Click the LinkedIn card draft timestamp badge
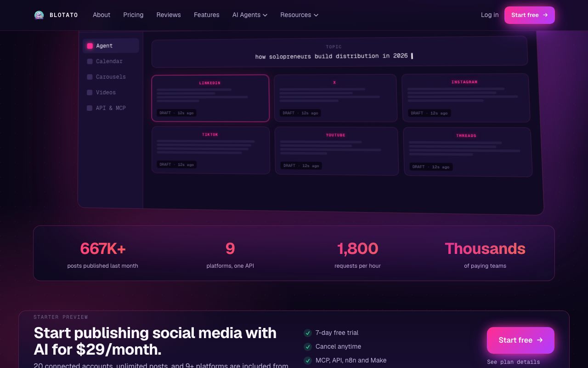The height and width of the screenshot is (368, 588). 176,113
